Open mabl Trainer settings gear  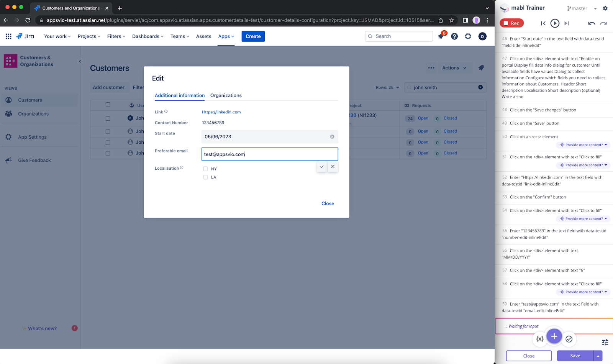[x=605, y=8]
